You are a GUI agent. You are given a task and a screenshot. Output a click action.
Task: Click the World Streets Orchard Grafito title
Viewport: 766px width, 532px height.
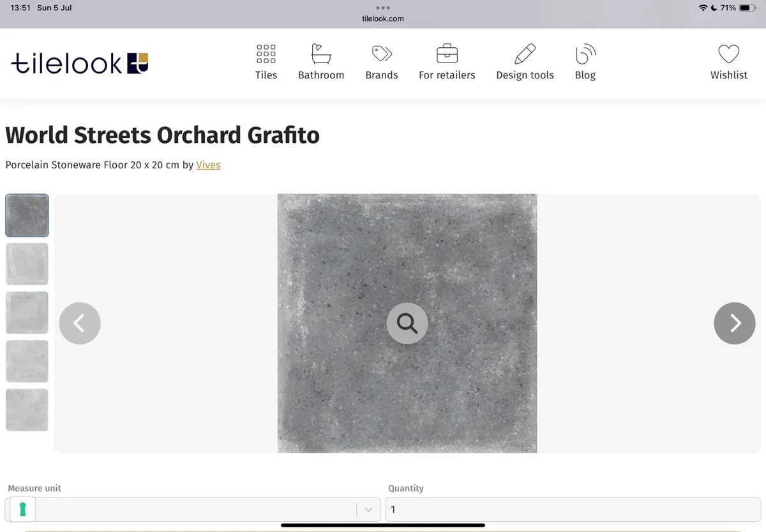click(163, 135)
